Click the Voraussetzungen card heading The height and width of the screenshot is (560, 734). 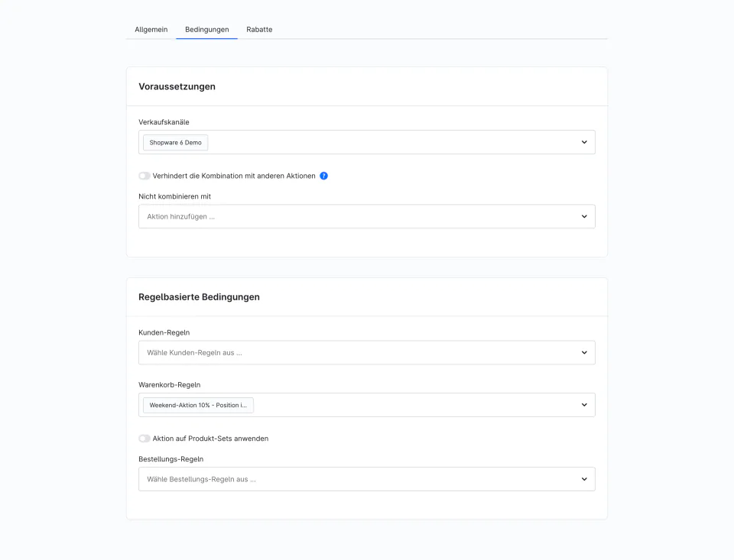coord(177,86)
